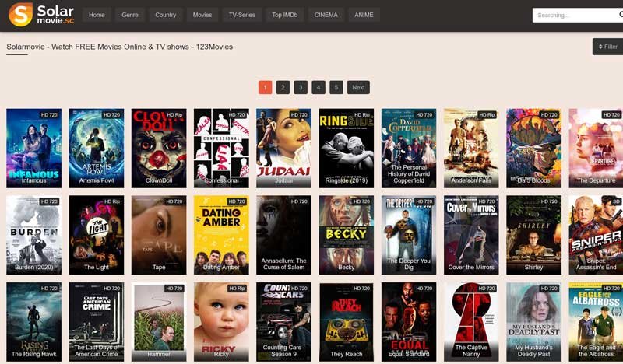
Task: Go to the Movies section
Action: pos(202,15)
